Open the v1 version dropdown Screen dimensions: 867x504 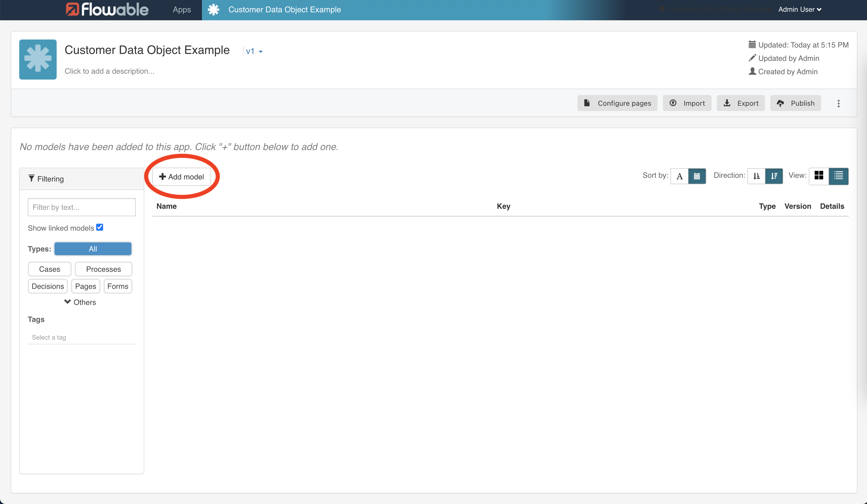coord(254,51)
